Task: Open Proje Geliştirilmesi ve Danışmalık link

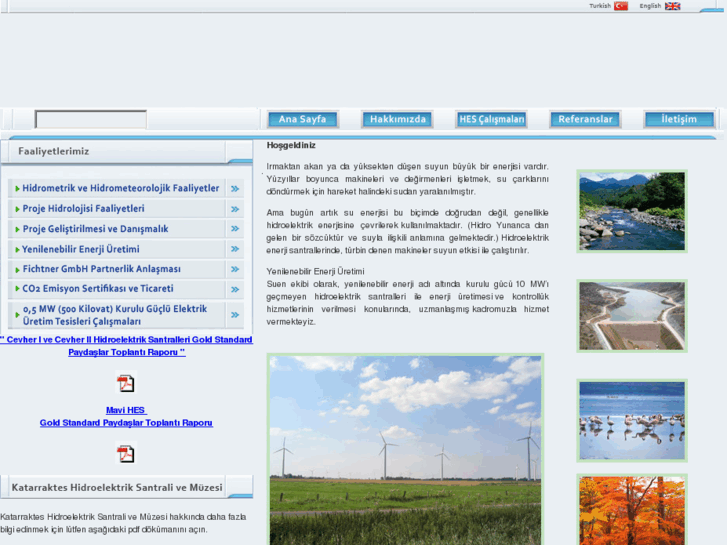Action: (x=96, y=229)
